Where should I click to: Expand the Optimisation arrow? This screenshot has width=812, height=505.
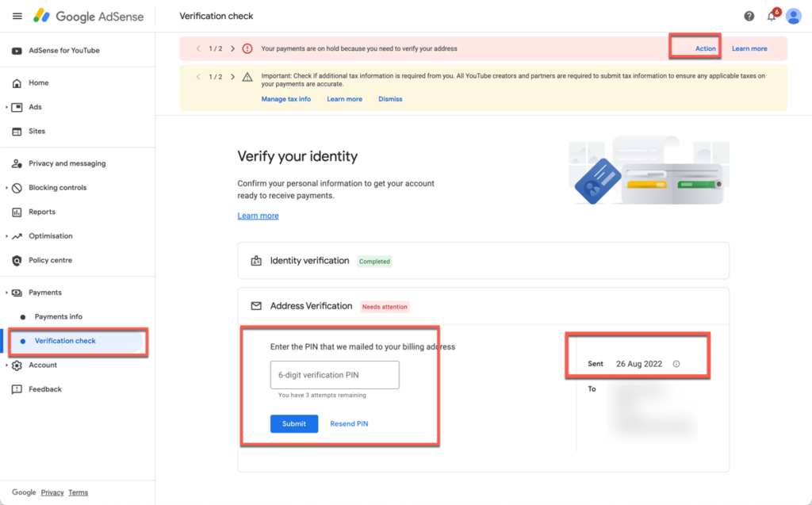pos(6,236)
